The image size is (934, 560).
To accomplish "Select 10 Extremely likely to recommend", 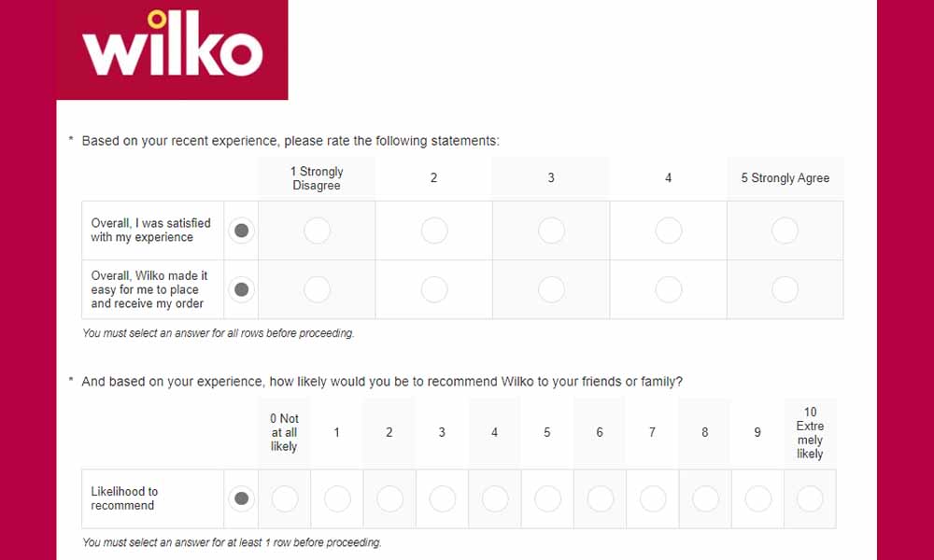I will click(x=810, y=498).
